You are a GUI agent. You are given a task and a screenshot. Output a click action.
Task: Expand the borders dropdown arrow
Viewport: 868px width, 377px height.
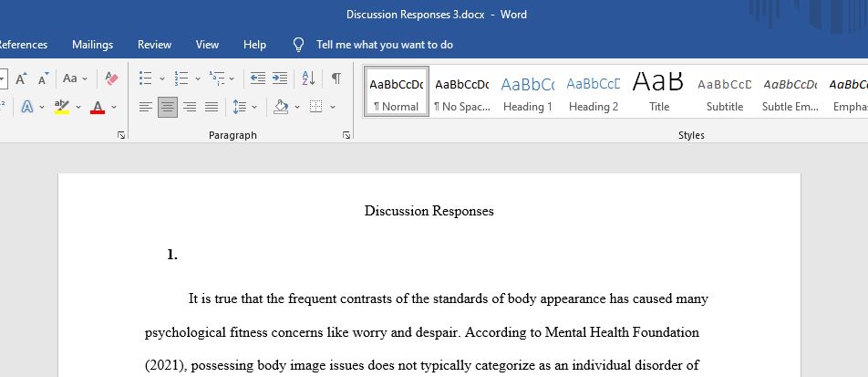pos(333,107)
